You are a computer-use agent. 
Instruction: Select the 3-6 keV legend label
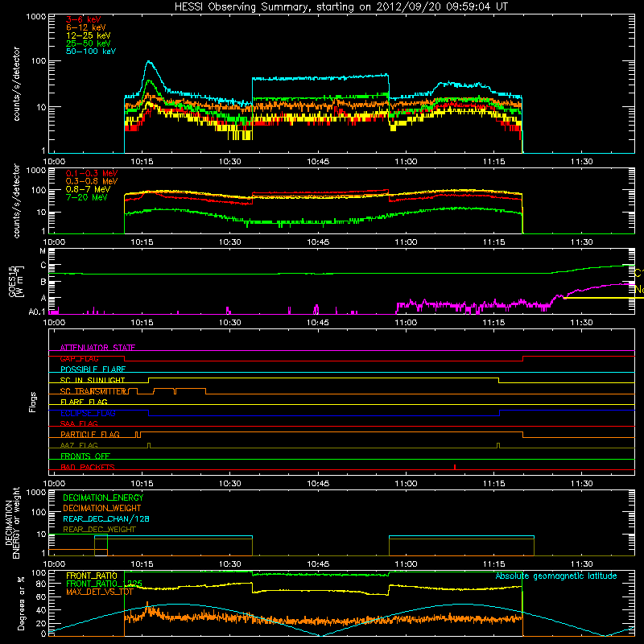tap(84, 19)
